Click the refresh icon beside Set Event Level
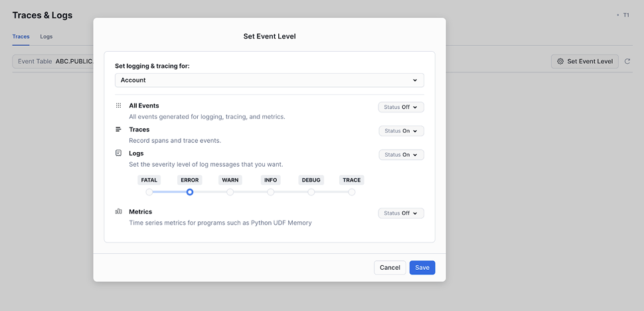This screenshot has width=644, height=311. 627,61
